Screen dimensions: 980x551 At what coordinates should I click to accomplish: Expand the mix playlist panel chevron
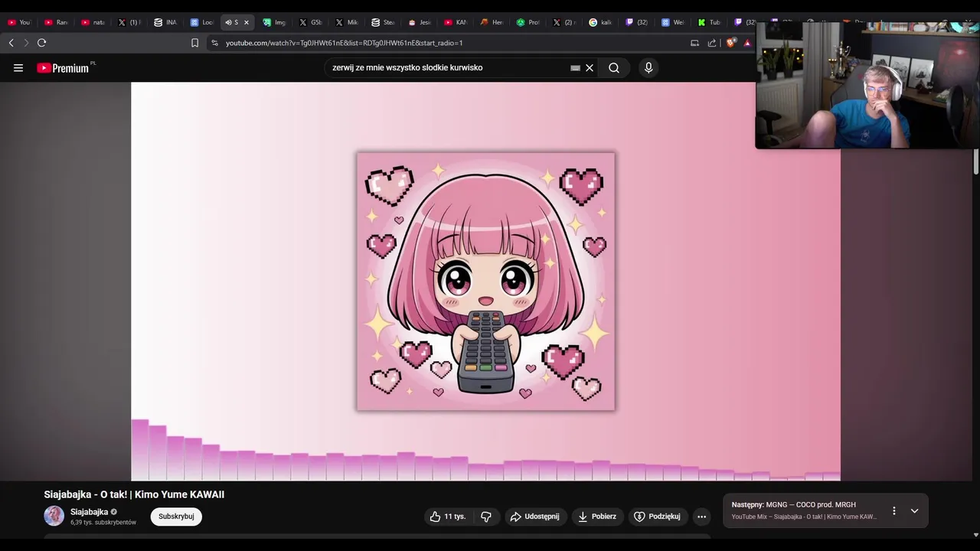coord(914,510)
